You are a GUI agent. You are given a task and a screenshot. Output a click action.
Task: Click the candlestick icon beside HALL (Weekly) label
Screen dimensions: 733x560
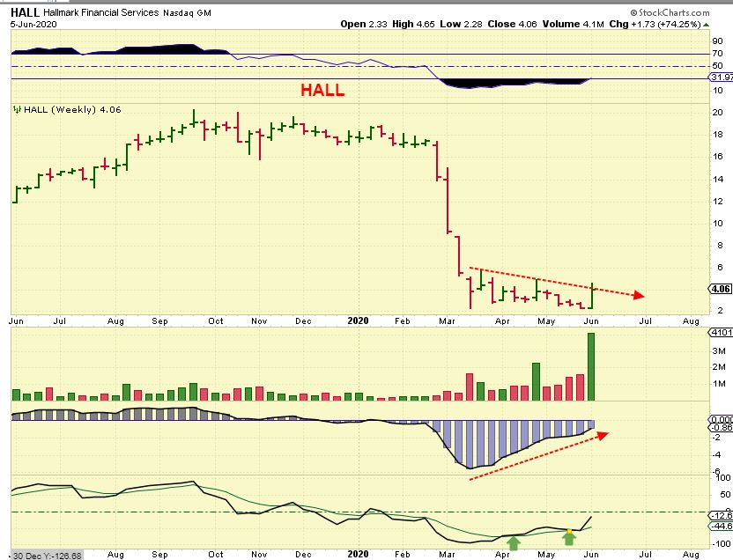pyautogui.click(x=18, y=110)
